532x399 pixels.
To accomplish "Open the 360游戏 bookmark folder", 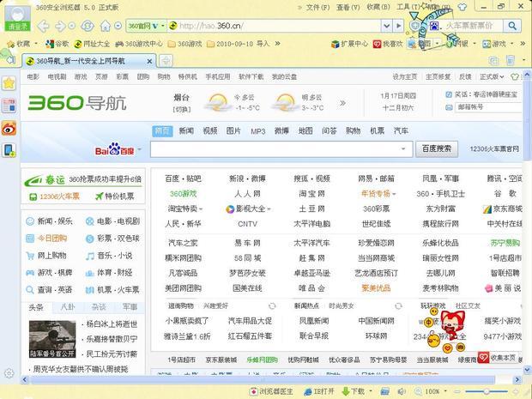I will point(185,44).
